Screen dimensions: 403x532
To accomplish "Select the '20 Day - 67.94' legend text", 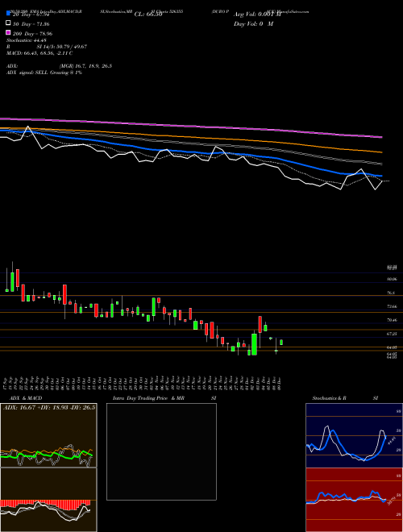I will [x=31, y=15].
